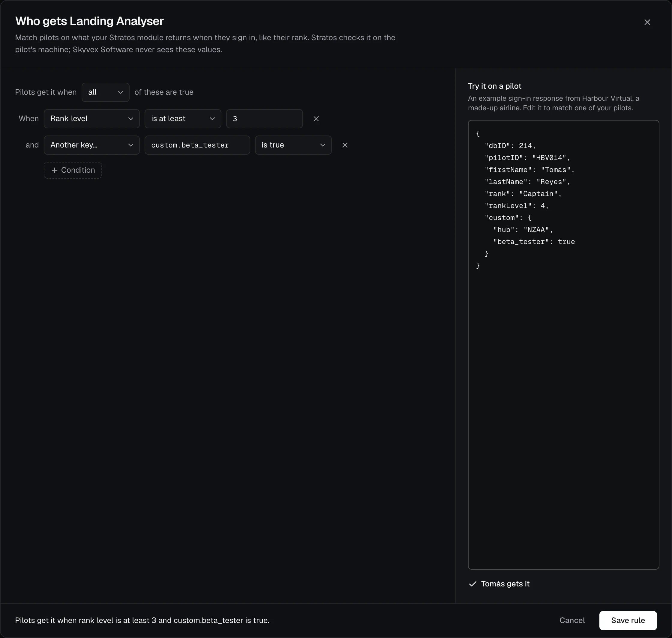Image resolution: width=672 pixels, height=638 pixels.
Task: Click the "lastName": "Reyes" line
Action: [x=527, y=182]
